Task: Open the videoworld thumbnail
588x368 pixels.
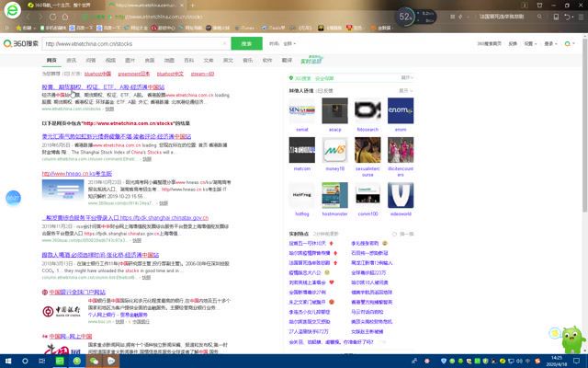Action: click(x=401, y=195)
